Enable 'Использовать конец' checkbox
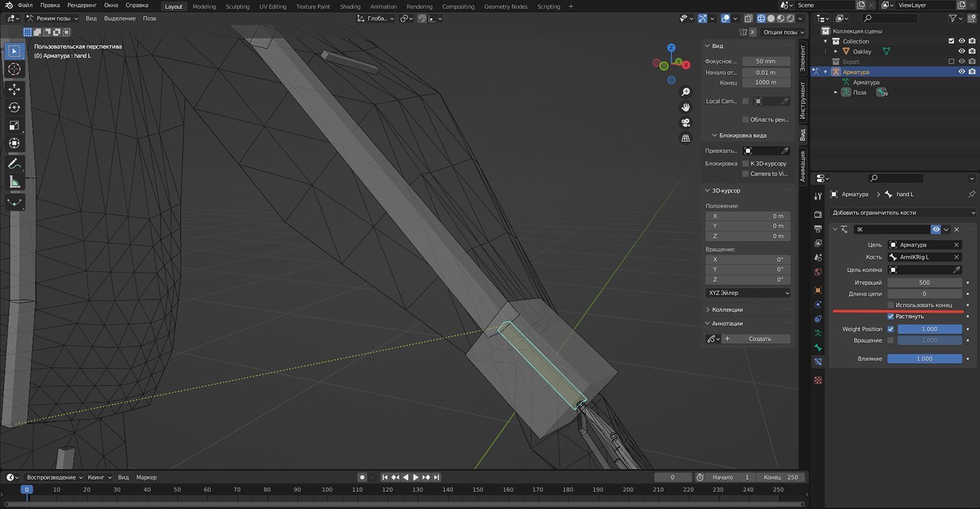Viewport: 980px width, 509px height. tap(890, 305)
